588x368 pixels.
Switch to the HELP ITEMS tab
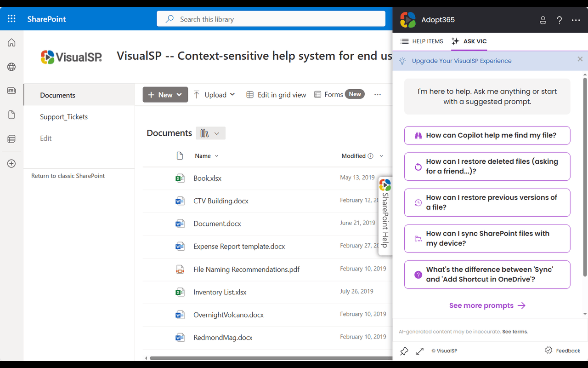[x=422, y=41]
